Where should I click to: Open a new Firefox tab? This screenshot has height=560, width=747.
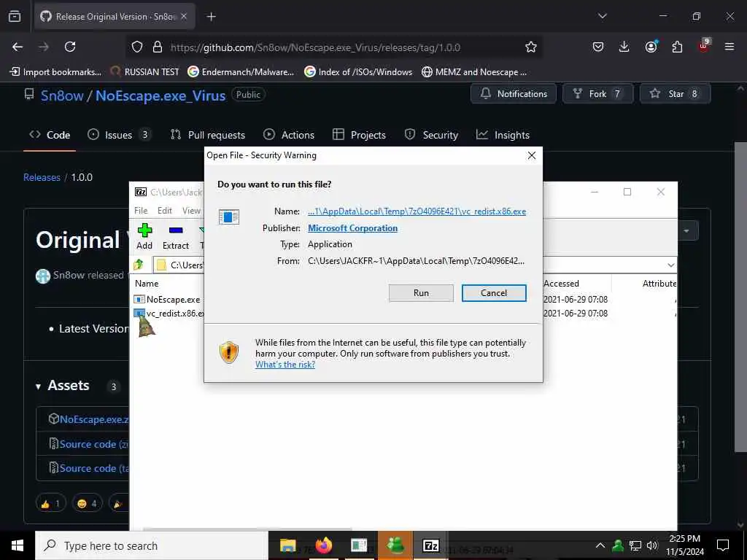point(211,17)
